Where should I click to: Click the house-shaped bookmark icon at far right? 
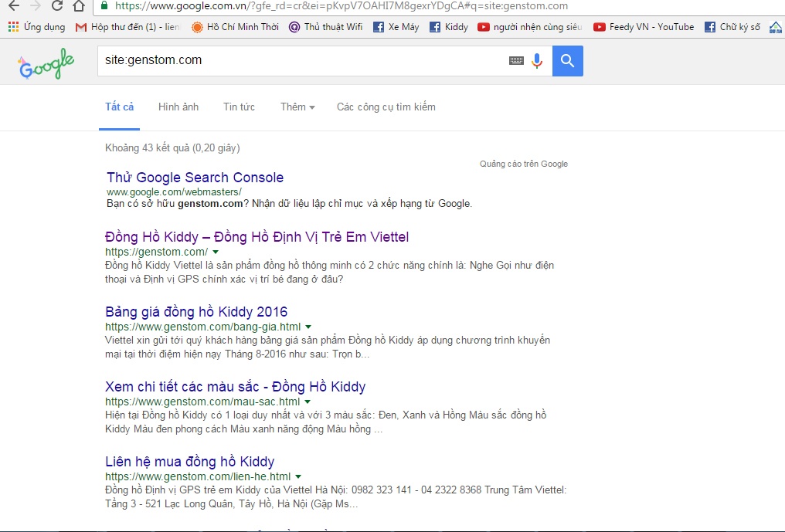point(776,27)
